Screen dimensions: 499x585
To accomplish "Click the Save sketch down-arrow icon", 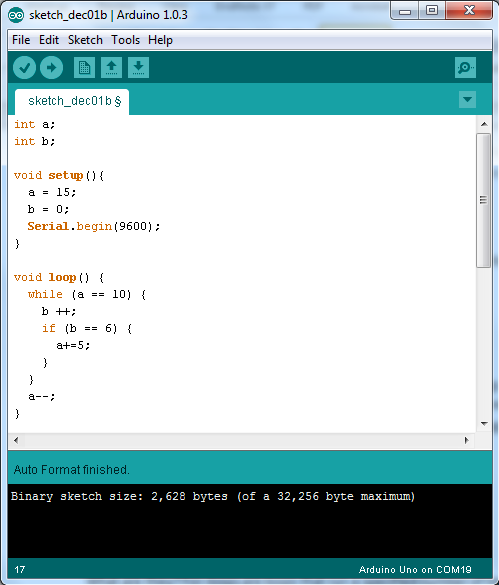I will coord(138,68).
